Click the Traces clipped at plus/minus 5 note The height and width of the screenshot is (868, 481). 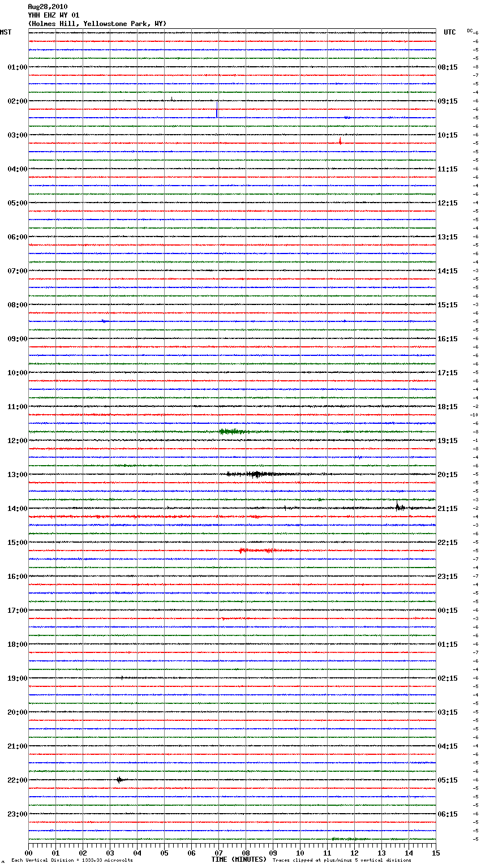tap(342, 860)
